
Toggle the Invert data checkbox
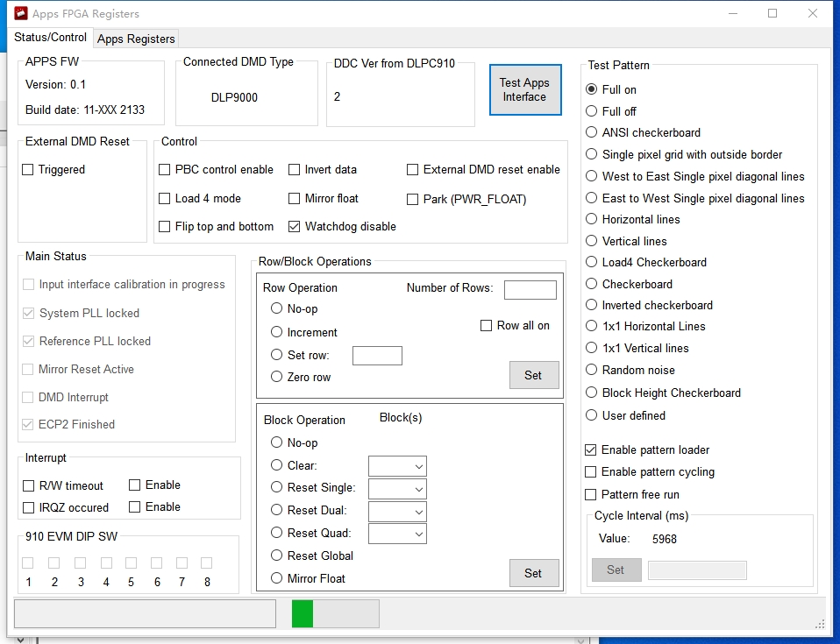[294, 169]
